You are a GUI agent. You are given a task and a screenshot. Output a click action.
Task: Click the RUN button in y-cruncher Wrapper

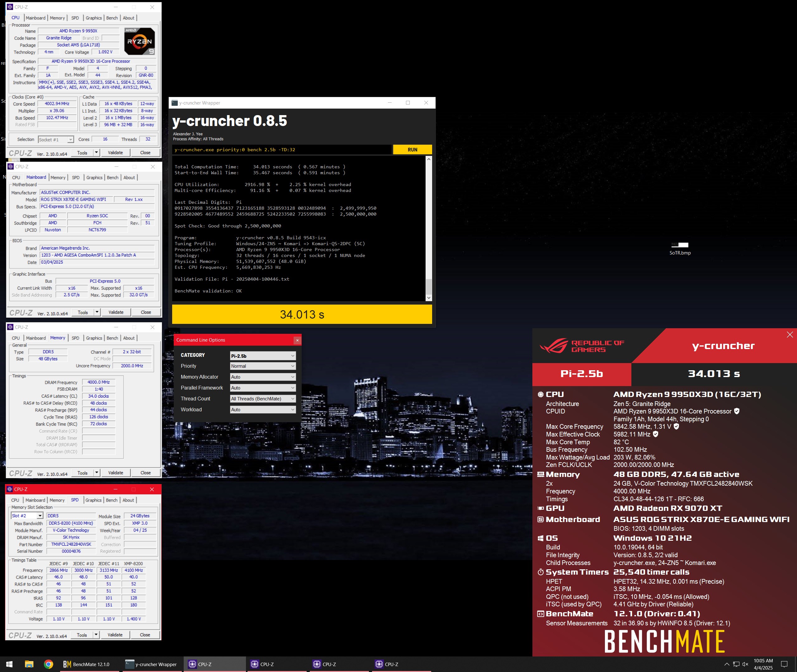pos(413,150)
